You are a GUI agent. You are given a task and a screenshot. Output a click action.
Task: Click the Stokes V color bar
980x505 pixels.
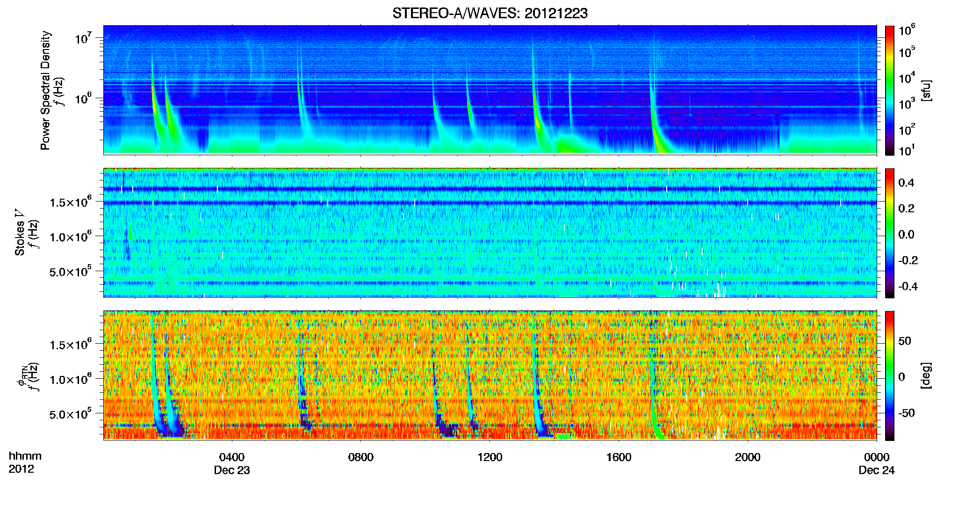890,233
